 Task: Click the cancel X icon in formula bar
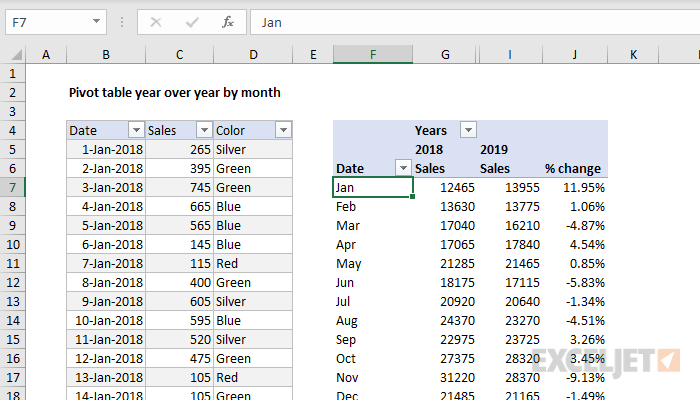[x=156, y=22]
